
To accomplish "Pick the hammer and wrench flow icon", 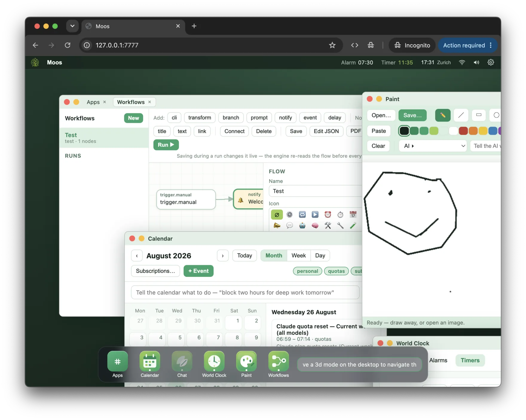I will pos(328,226).
